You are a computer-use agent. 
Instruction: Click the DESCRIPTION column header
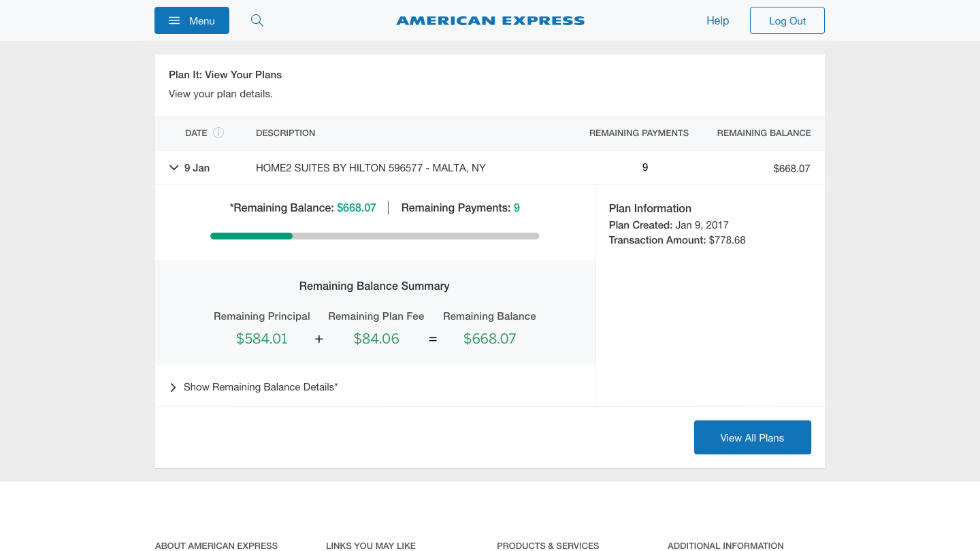point(286,133)
